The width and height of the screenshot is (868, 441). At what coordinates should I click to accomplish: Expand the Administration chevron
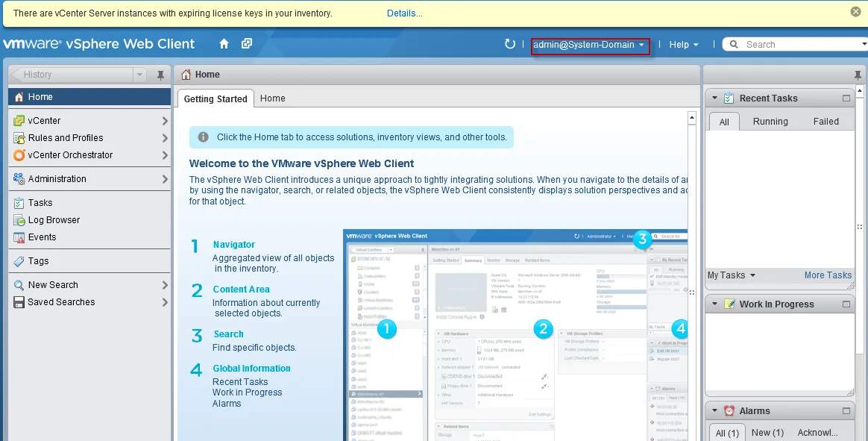pos(164,179)
